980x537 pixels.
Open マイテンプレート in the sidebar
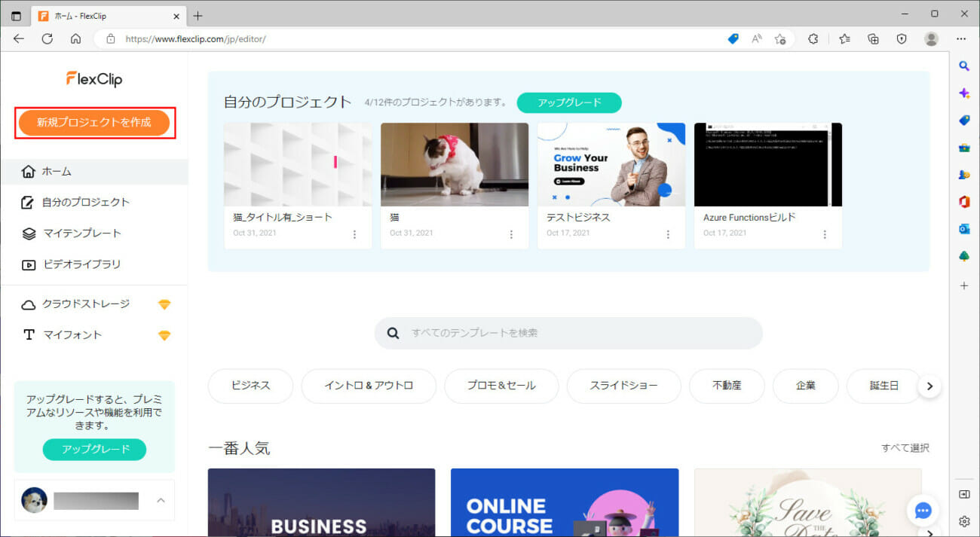coord(81,233)
